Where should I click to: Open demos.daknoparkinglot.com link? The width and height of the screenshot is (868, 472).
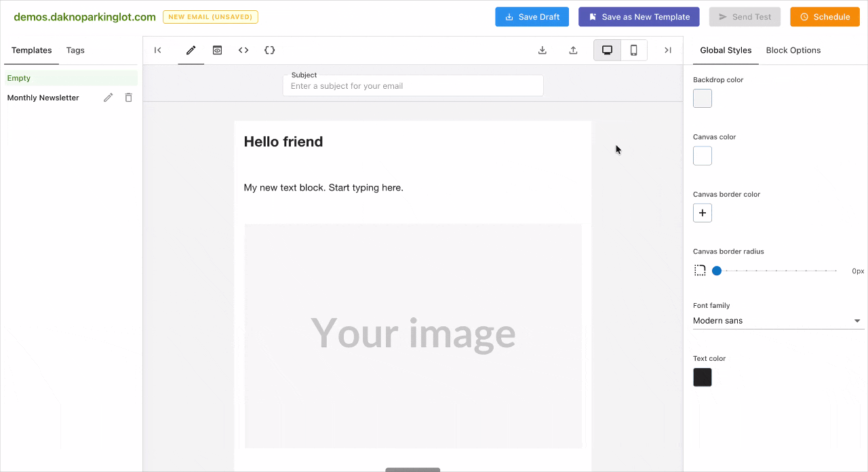pos(85,17)
